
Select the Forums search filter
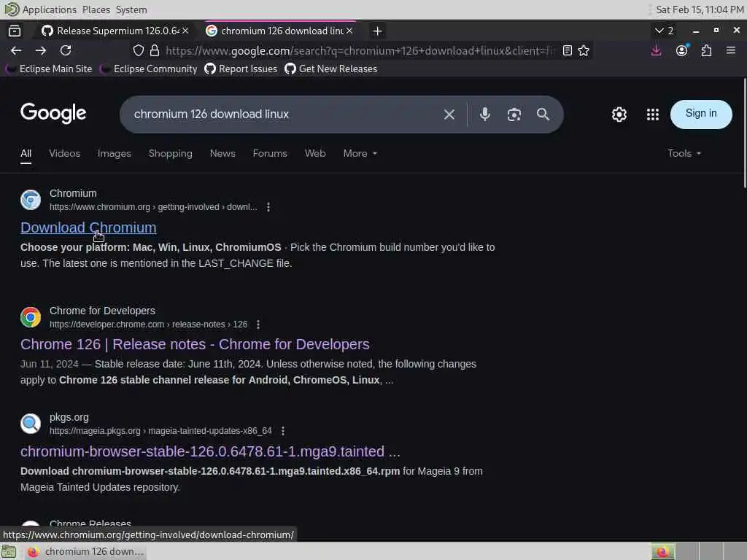(270, 153)
